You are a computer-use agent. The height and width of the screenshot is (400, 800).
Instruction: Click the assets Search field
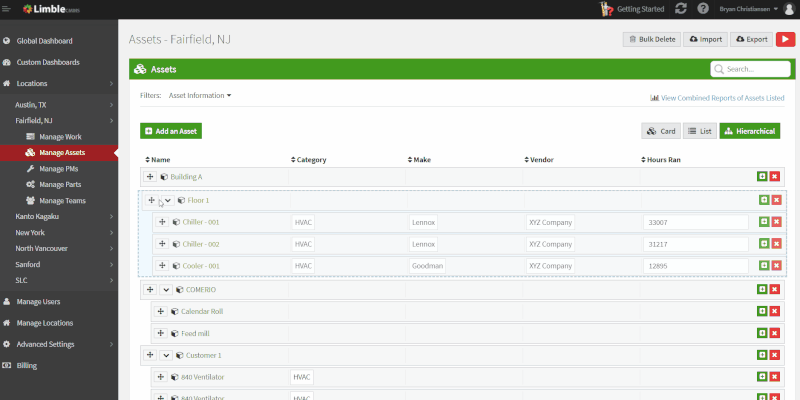tap(750, 69)
